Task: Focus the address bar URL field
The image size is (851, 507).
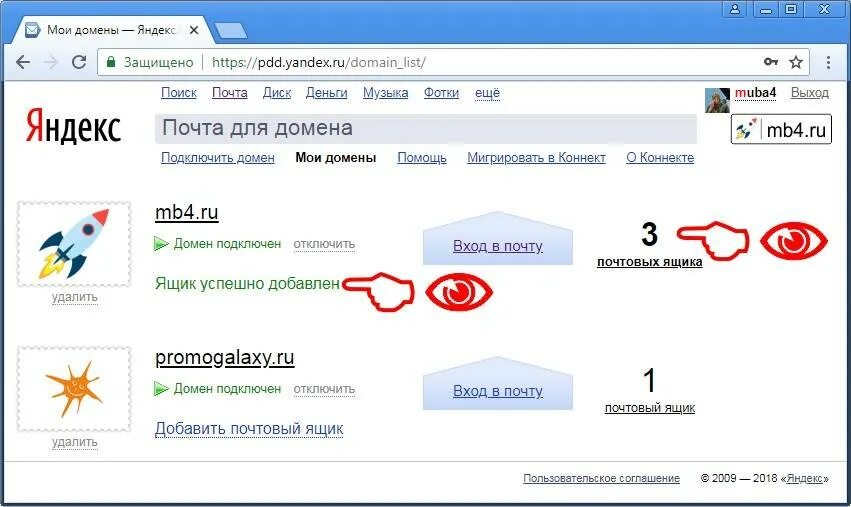Action: [453, 62]
